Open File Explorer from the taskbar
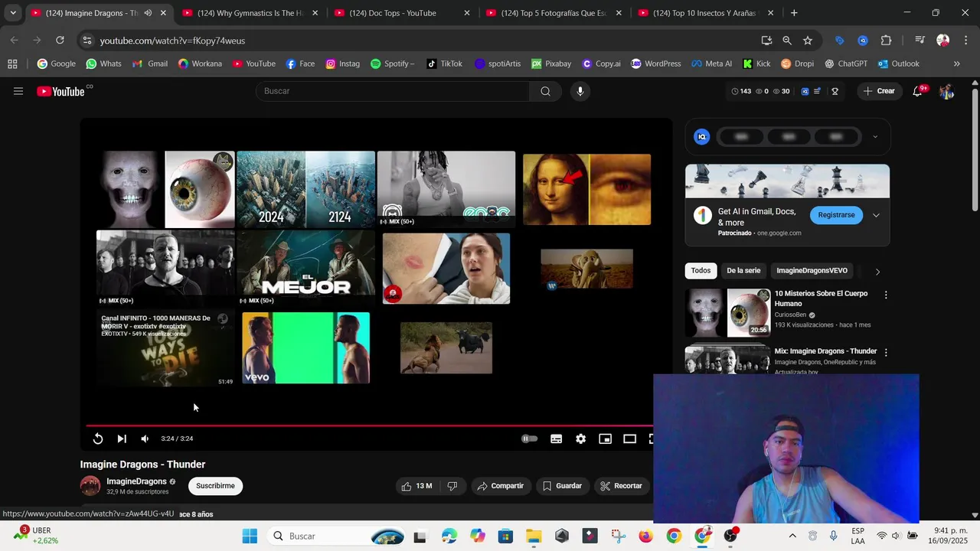 534,536
